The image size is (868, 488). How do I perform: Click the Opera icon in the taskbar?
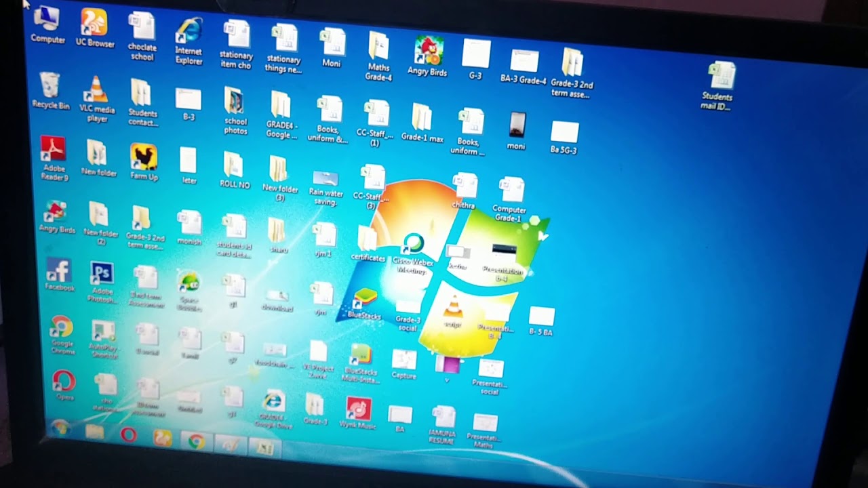[128, 435]
